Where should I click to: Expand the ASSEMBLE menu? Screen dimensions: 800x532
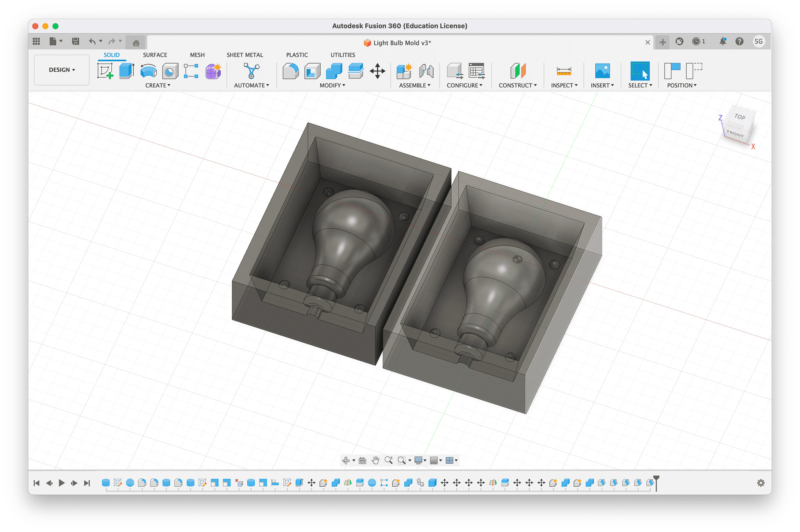coord(415,85)
